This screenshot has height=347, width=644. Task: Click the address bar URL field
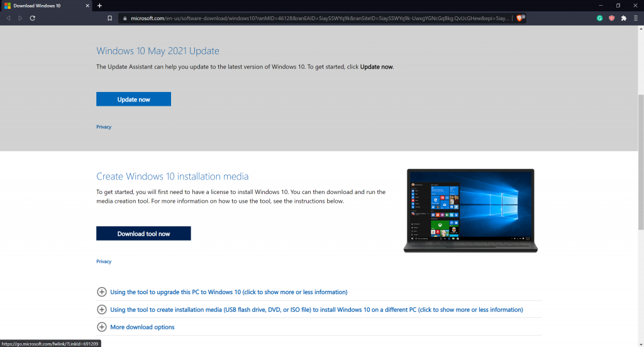[319, 18]
